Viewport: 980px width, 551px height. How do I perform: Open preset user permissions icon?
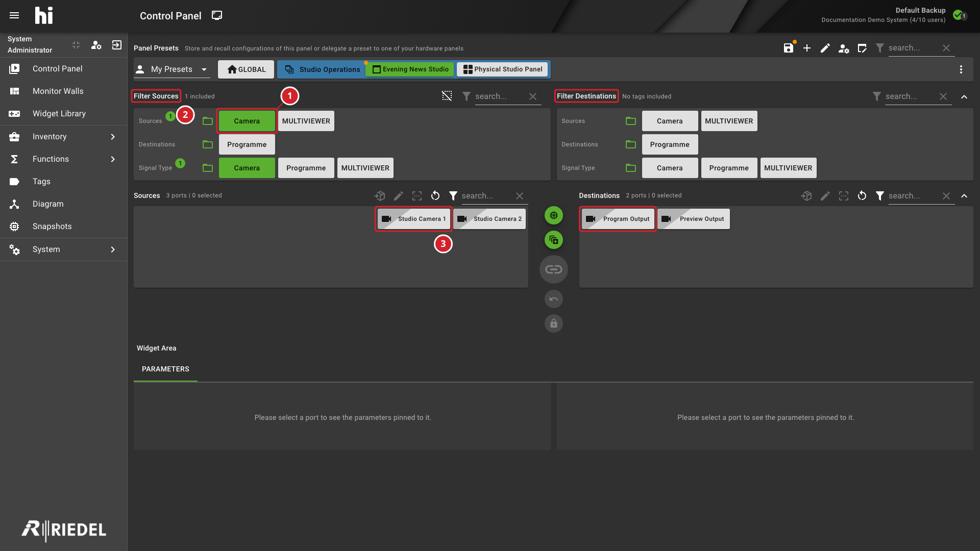point(844,48)
